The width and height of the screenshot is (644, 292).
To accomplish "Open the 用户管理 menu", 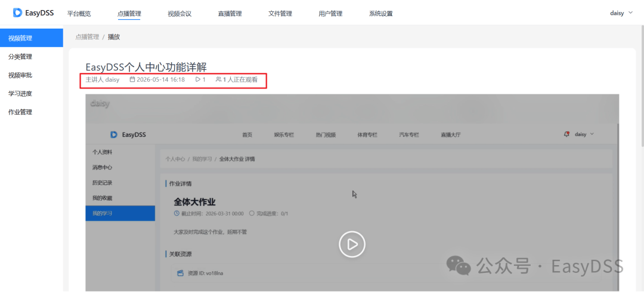I will (x=330, y=14).
